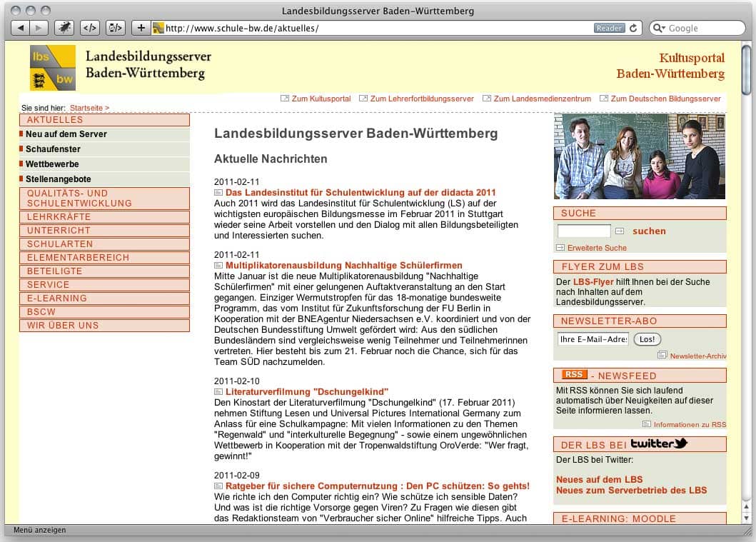This screenshot has width=756, height=542.
Task: Click the browser Back arrow button
Action: point(20,28)
